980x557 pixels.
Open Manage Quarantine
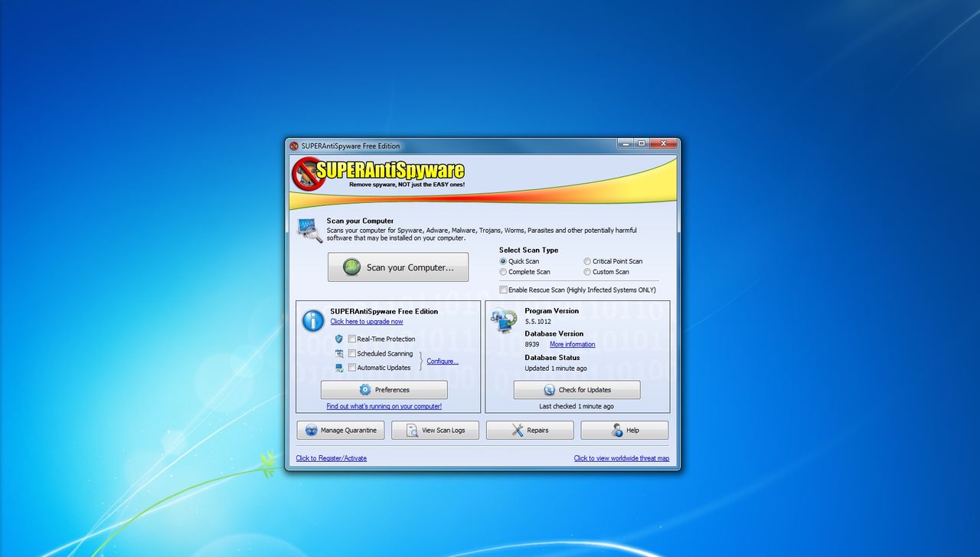[x=341, y=430]
